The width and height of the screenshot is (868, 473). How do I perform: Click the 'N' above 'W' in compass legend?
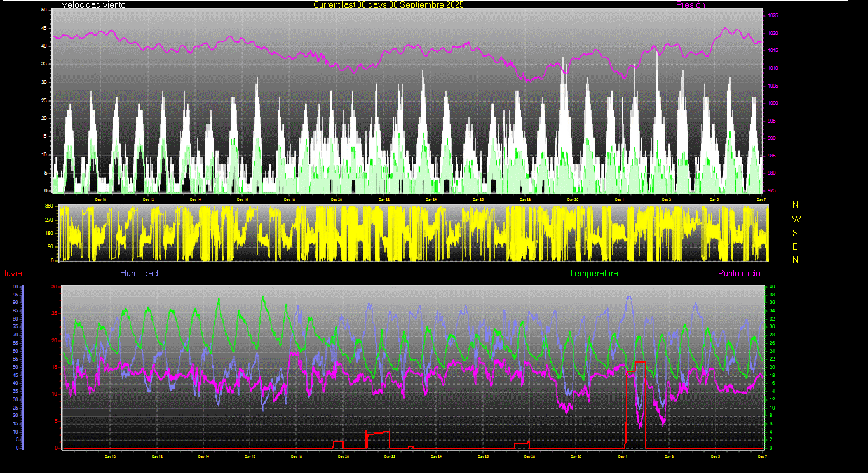[x=796, y=204]
